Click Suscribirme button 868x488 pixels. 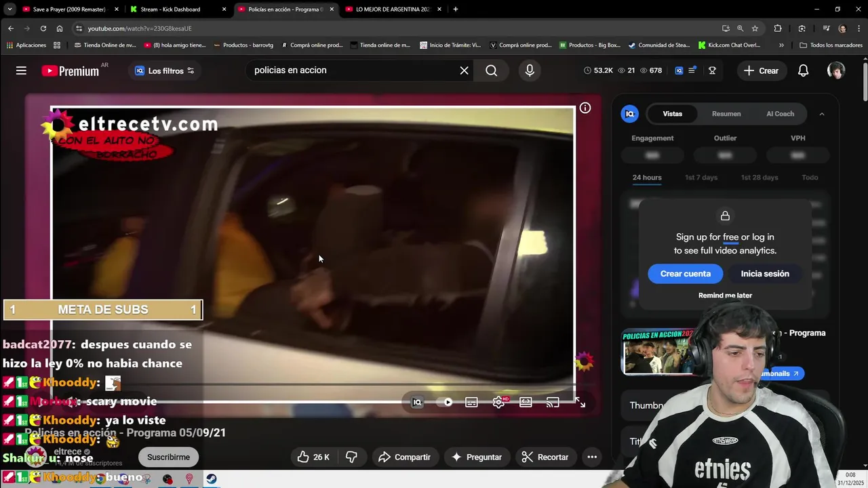click(169, 457)
